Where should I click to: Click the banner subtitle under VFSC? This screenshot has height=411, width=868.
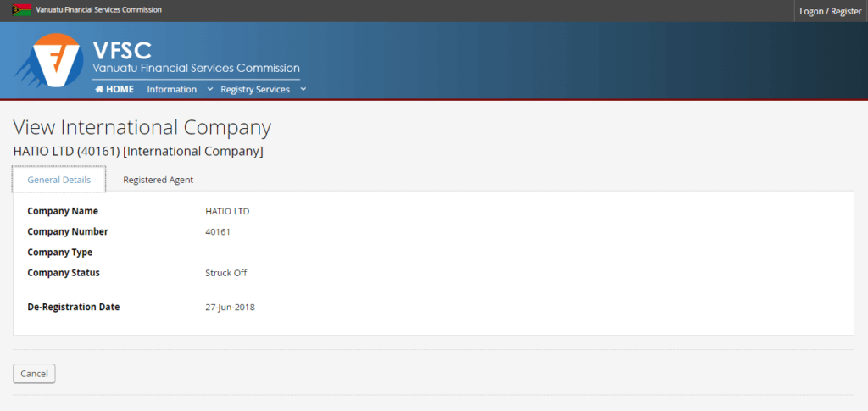point(196,69)
